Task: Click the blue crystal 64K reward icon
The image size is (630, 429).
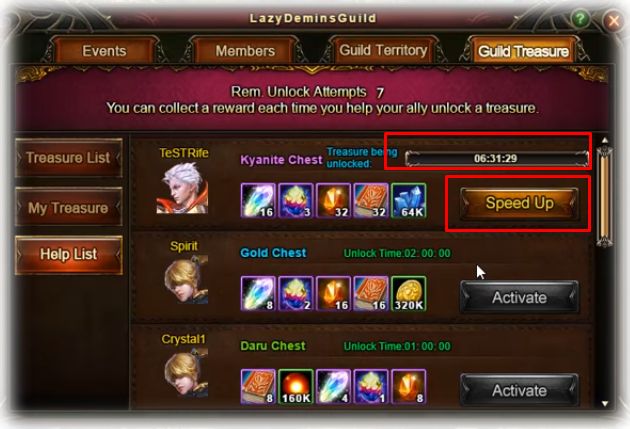Action: [409, 200]
